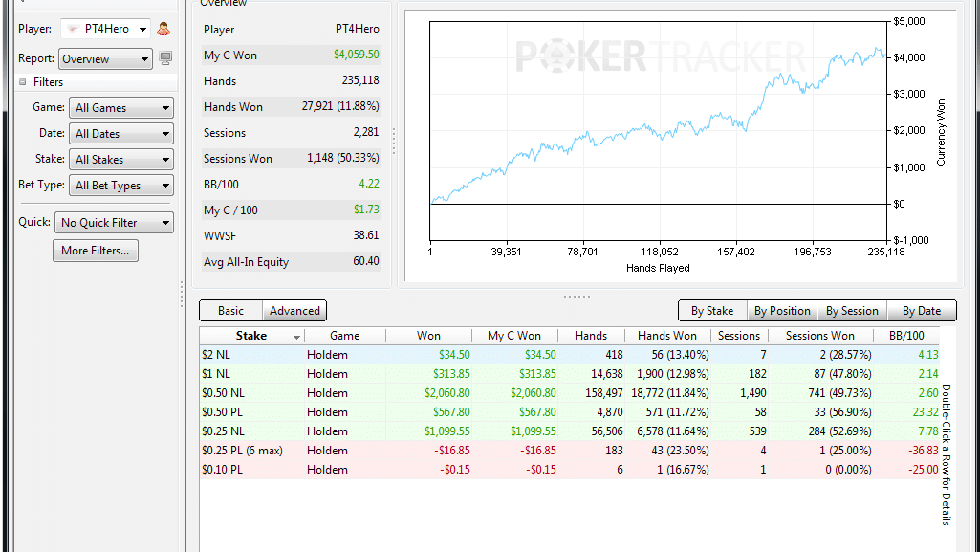980x552 pixels.
Task: Sort by the Hands Won column header
Action: pos(666,336)
